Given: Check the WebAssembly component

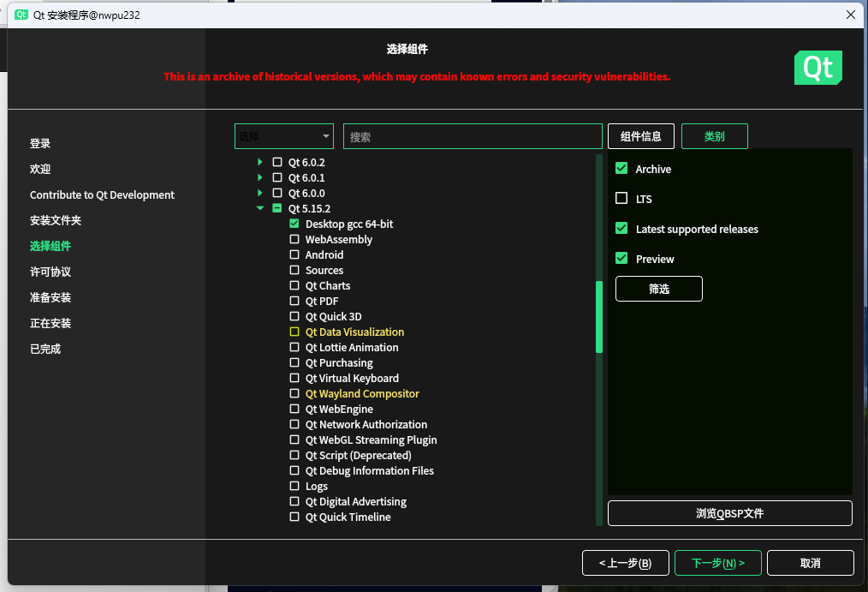Looking at the screenshot, I should tap(294, 239).
